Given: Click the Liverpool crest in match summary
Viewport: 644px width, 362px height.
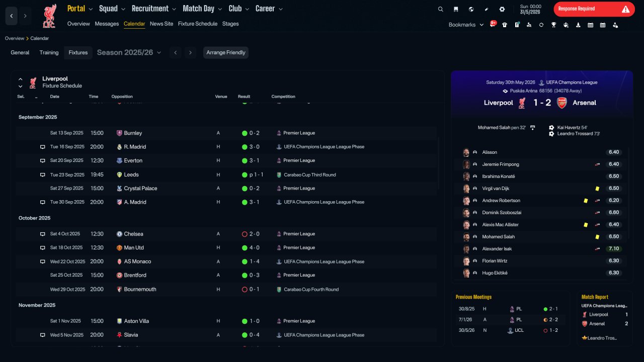Looking at the screenshot, I should point(522,103).
